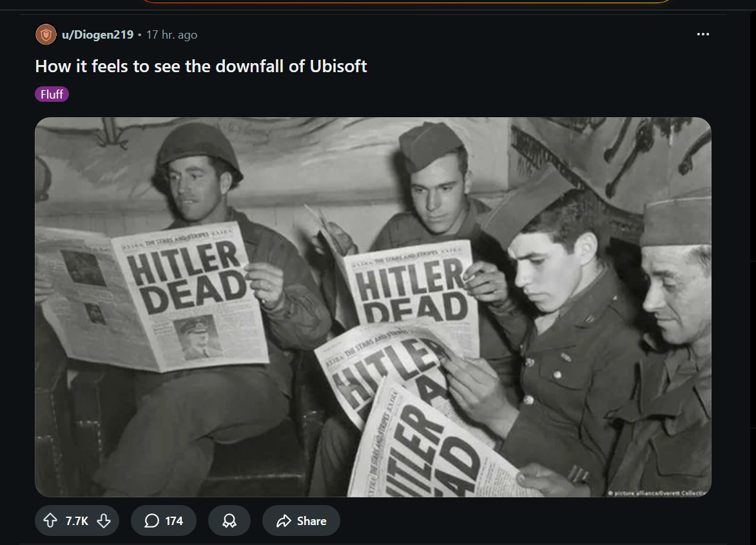
Task: Open the three-dot post options menu
Action: point(703,34)
